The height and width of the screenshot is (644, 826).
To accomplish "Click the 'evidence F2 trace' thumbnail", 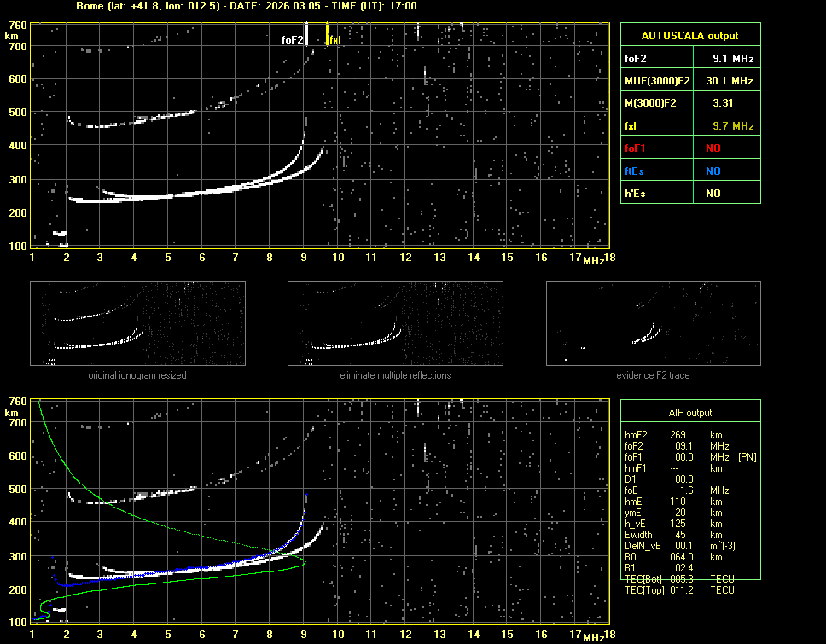I will (654, 324).
